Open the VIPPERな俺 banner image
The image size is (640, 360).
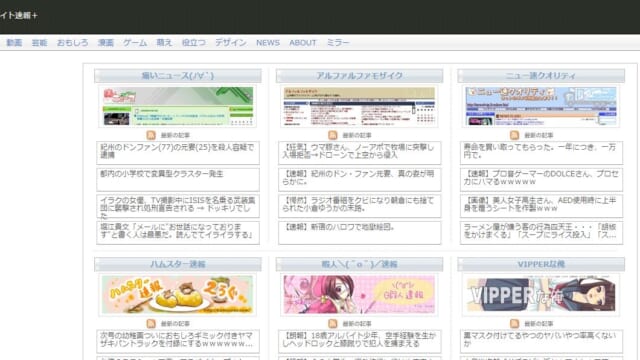tap(541, 295)
